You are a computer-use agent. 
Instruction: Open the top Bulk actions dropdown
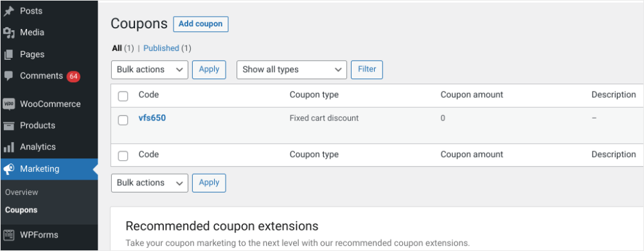[x=150, y=70]
